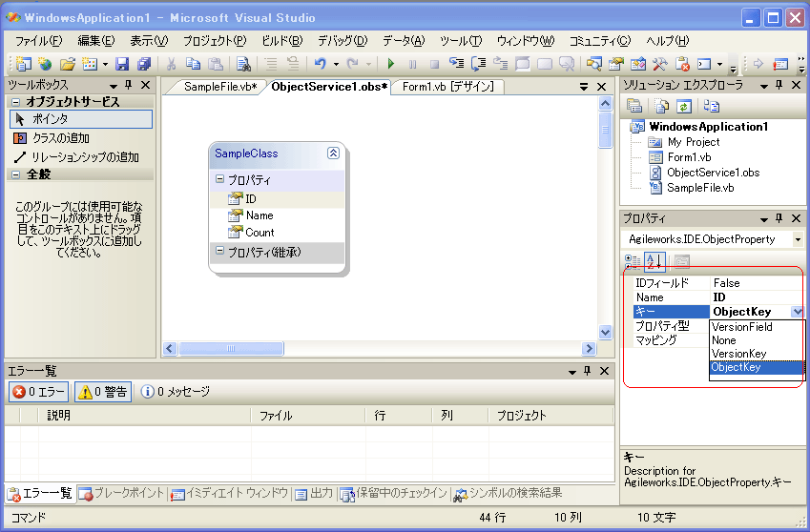Click the Step Over toolbar icon

point(478,64)
